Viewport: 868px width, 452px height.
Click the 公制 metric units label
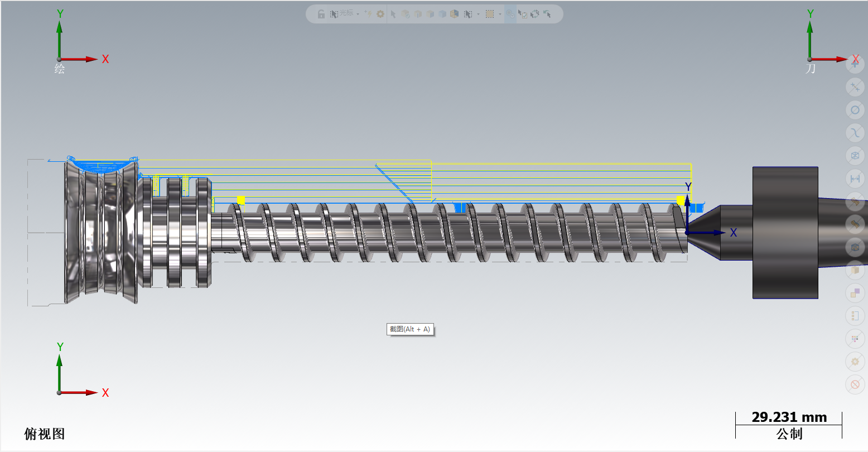[789, 434]
